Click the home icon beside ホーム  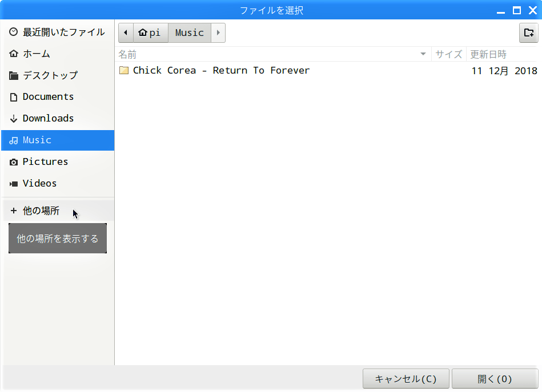click(x=14, y=54)
